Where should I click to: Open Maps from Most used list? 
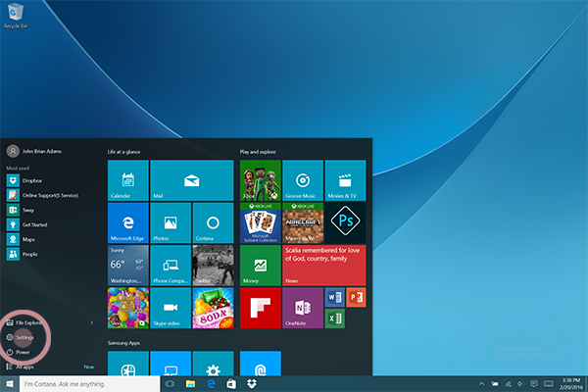point(51,239)
